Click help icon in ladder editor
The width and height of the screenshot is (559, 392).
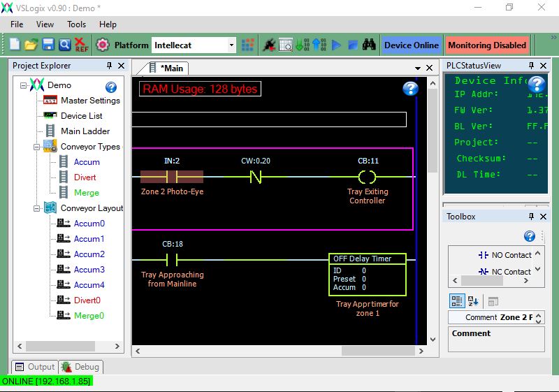click(410, 89)
